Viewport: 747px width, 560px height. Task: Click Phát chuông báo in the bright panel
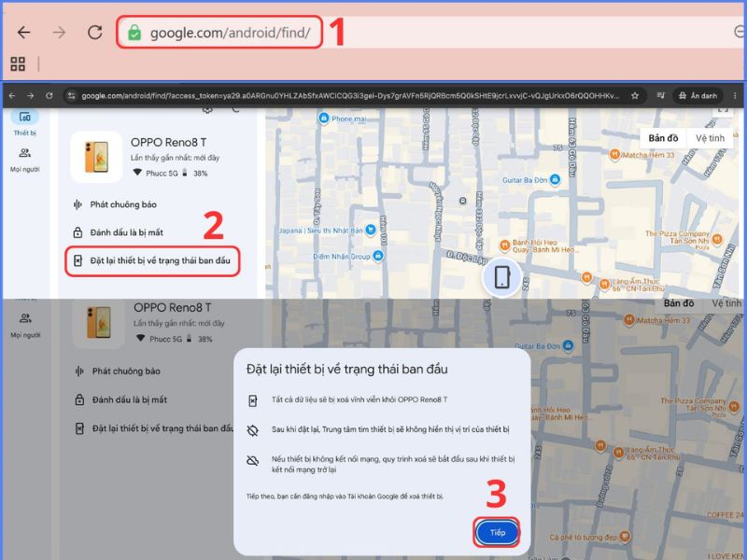tap(123, 204)
